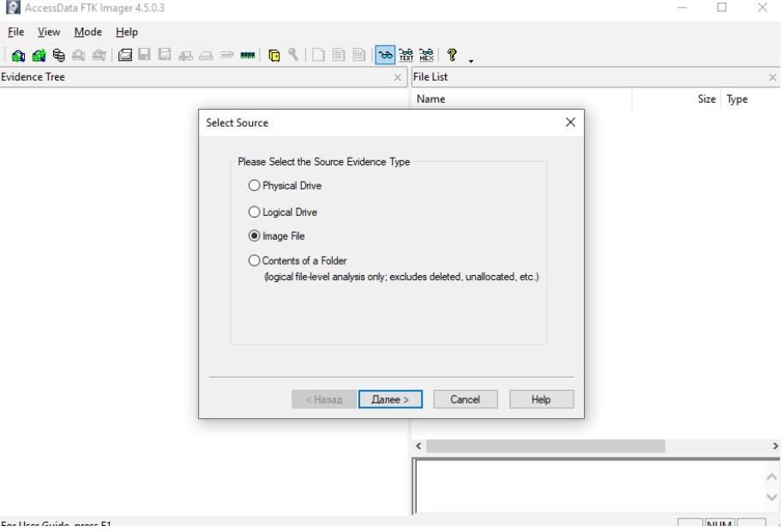
Task: Click File List horizontal scrollbar thumb
Action: coord(545,445)
